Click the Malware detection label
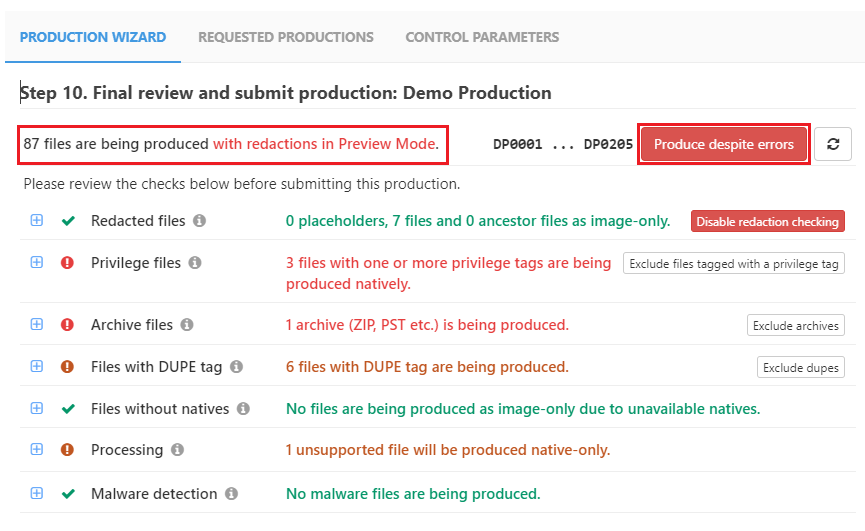865x531 pixels. (x=154, y=494)
